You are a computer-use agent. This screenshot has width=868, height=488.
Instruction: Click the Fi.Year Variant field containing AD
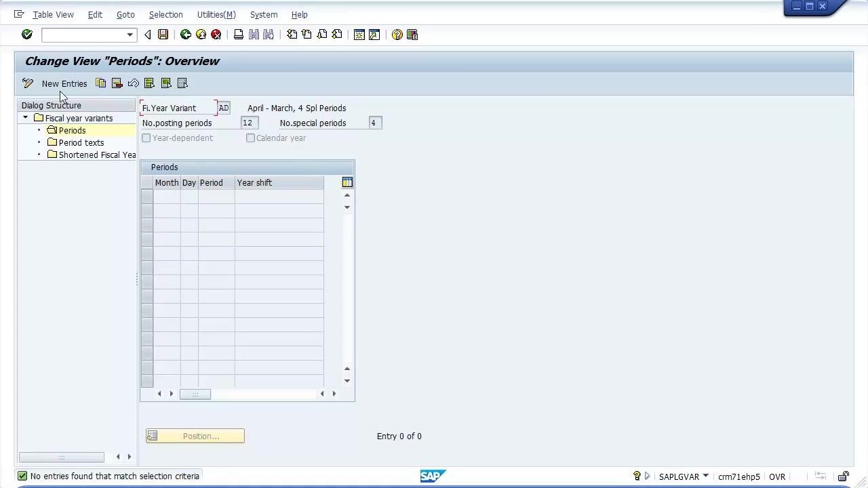[x=223, y=108]
